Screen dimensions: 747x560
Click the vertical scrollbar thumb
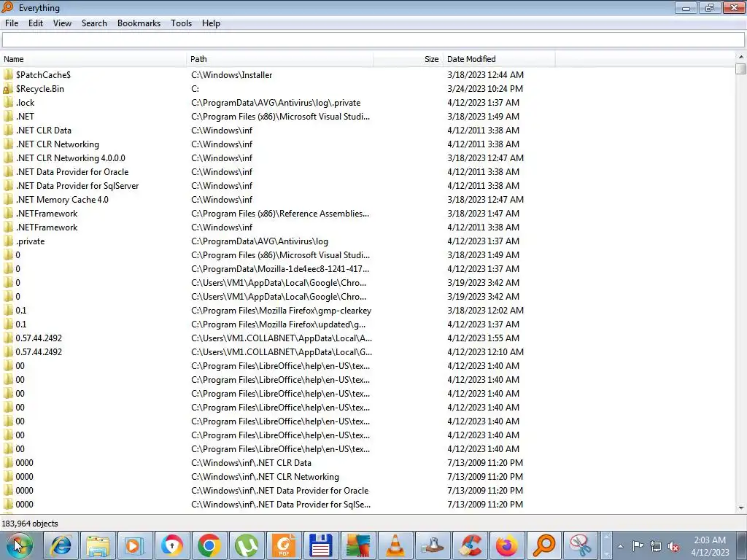click(741, 68)
